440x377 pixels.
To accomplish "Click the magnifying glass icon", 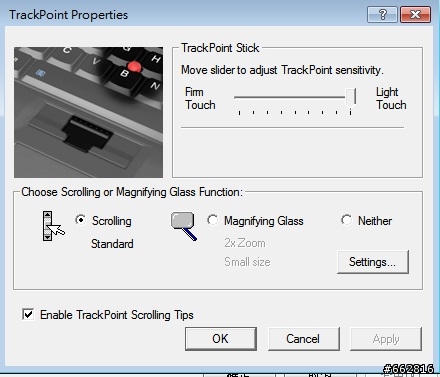I will (184, 226).
